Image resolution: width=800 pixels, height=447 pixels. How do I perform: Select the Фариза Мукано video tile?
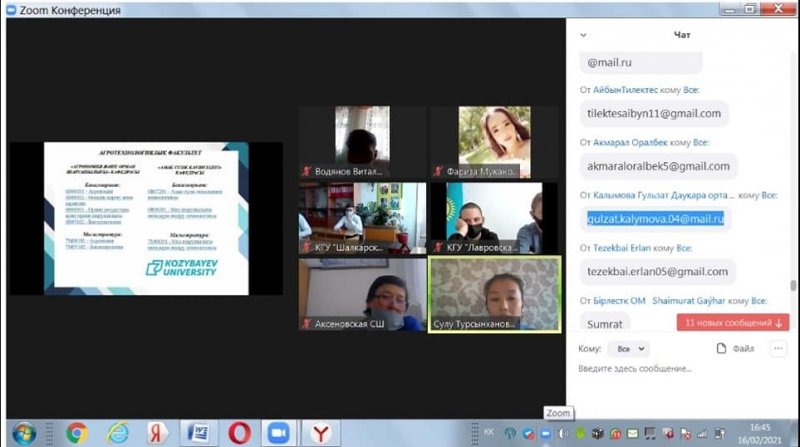[494, 142]
